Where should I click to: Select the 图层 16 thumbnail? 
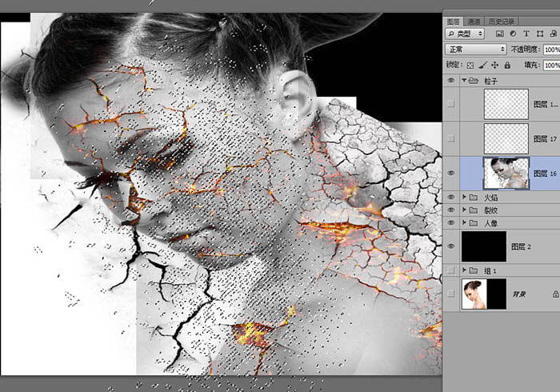coord(506,173)
